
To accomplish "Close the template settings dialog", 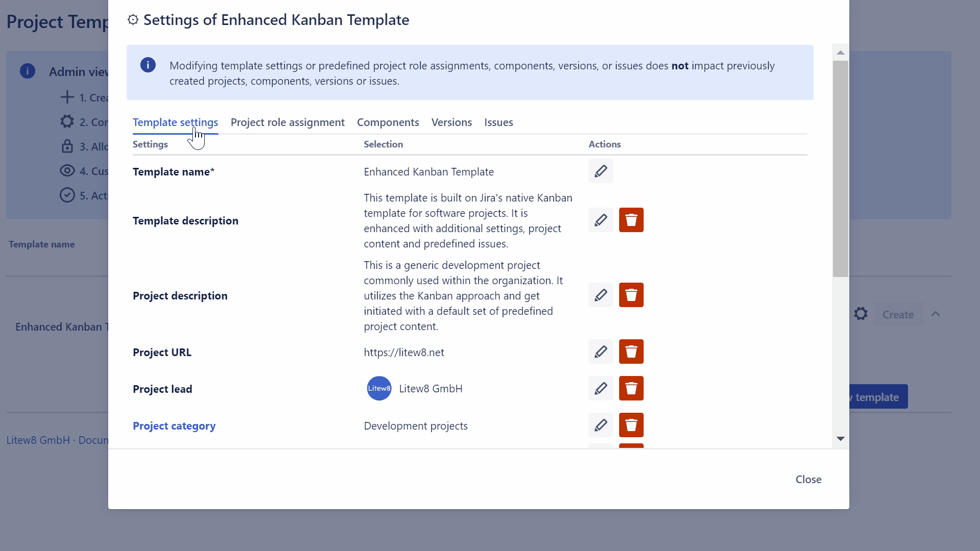I will tap(808, 479).
